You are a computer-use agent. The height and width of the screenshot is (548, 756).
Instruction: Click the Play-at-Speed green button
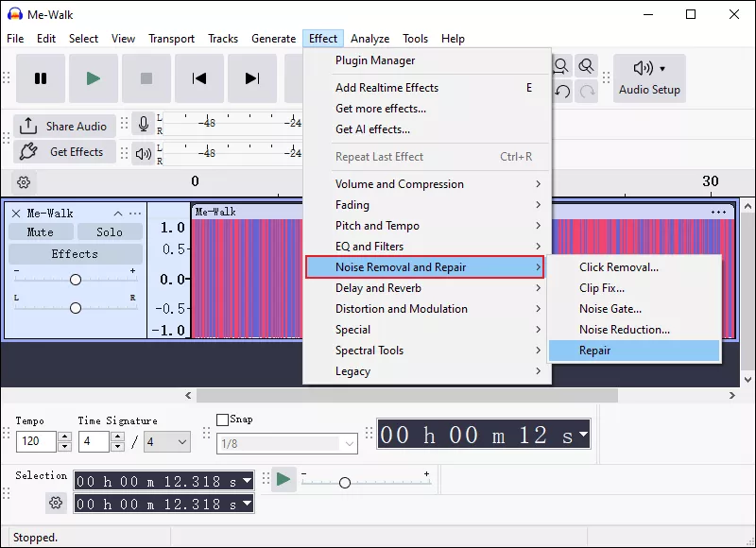283,480
